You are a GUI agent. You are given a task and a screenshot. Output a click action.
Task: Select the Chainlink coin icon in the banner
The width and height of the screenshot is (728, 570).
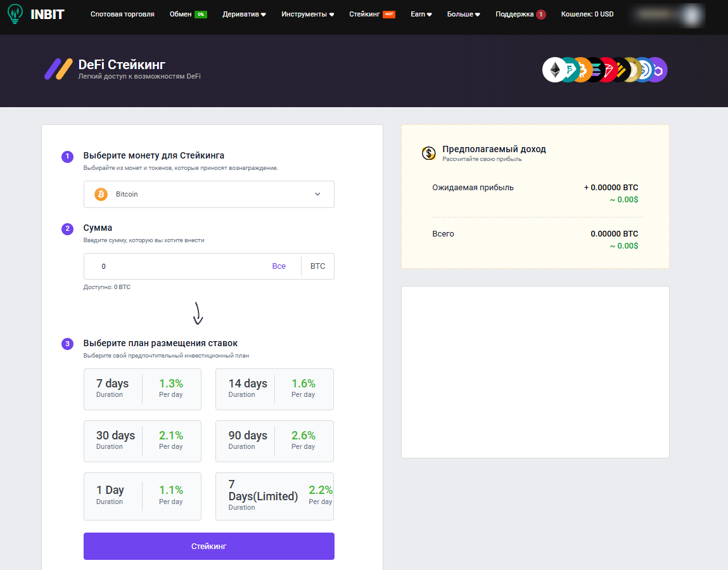click(x=658, y=70)
